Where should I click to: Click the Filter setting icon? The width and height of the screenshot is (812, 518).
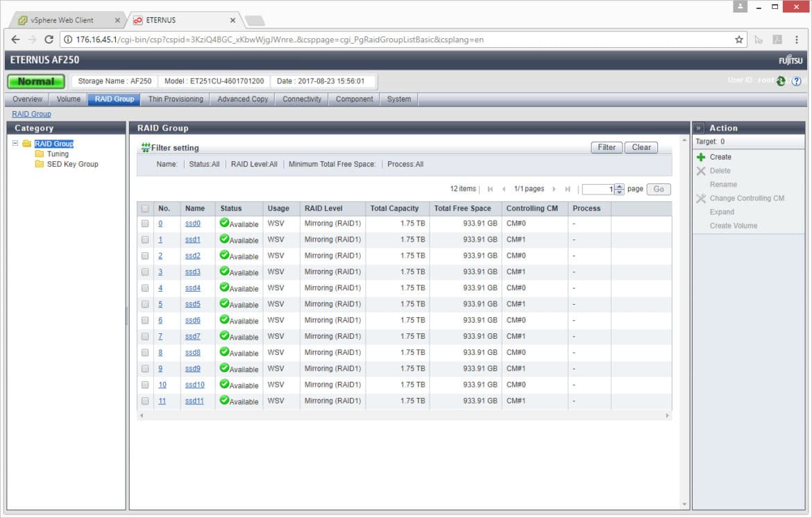point(146,148)
